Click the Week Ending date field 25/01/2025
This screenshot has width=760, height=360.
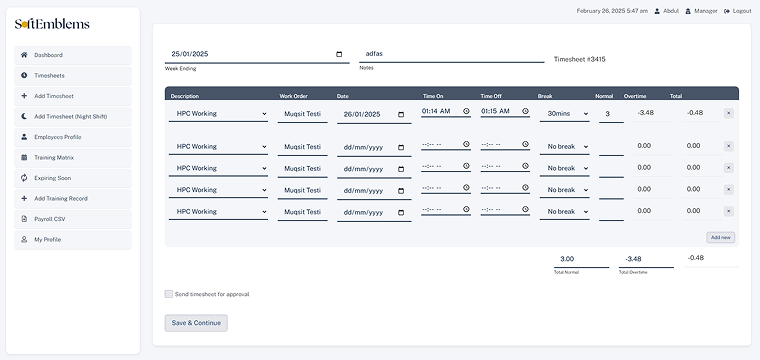click(x=257, y=54)
